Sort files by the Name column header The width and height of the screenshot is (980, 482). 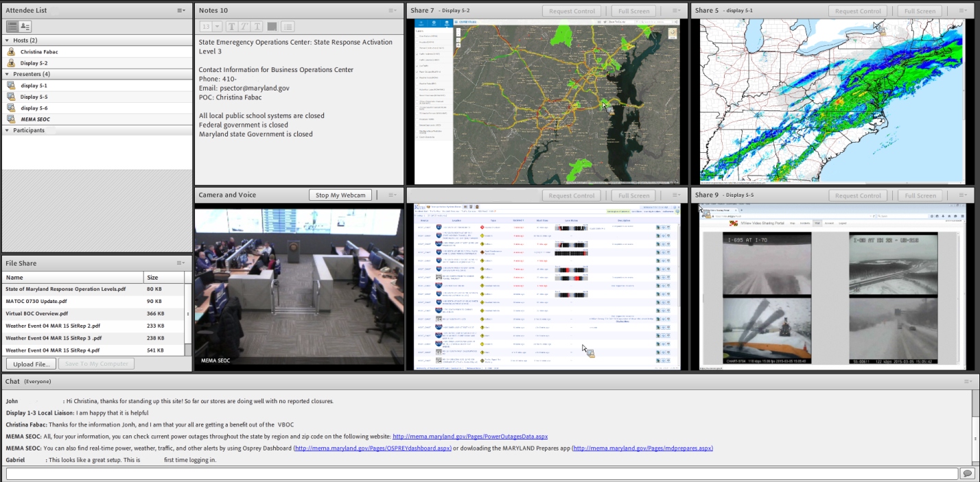pyautogui.click(x=72, y=278)
